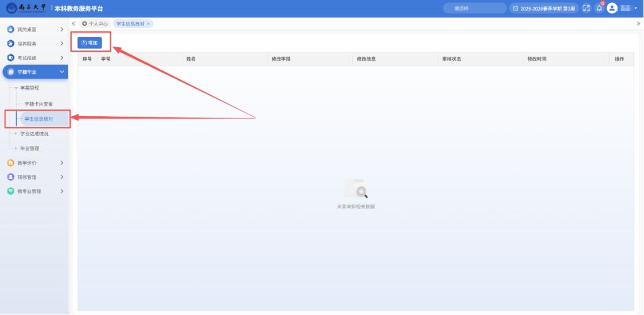This screenshot has width=644, height=315.
Task: Click the 教学评价 sidebar icon
Action: click(x=10, y=163)
